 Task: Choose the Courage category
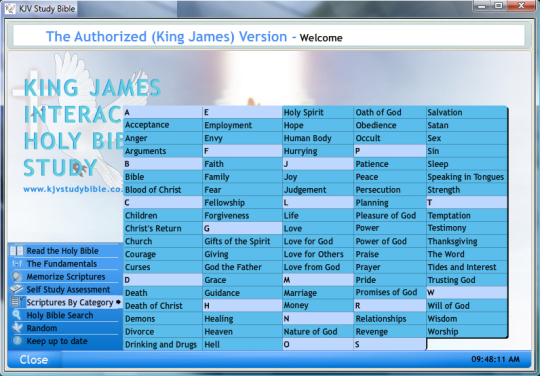(163, 254)
